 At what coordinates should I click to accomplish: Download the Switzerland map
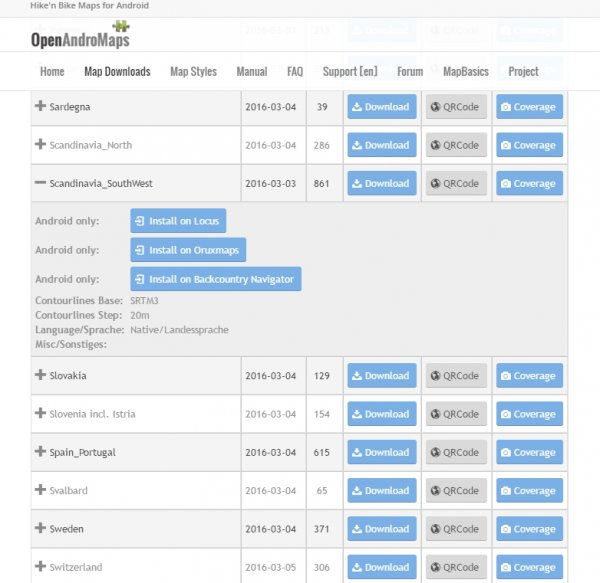(381, 567)
